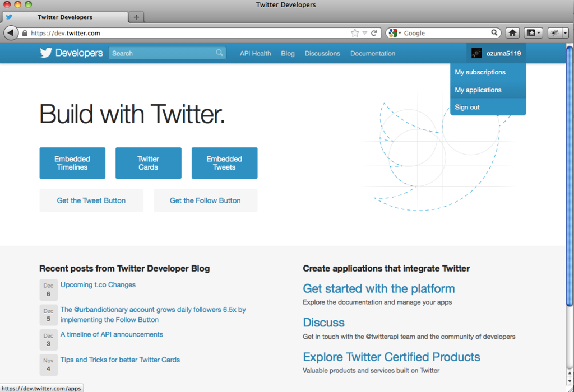Click the Nov 4 date badge
Screen dimensions: 574x392
click(48, 365)
